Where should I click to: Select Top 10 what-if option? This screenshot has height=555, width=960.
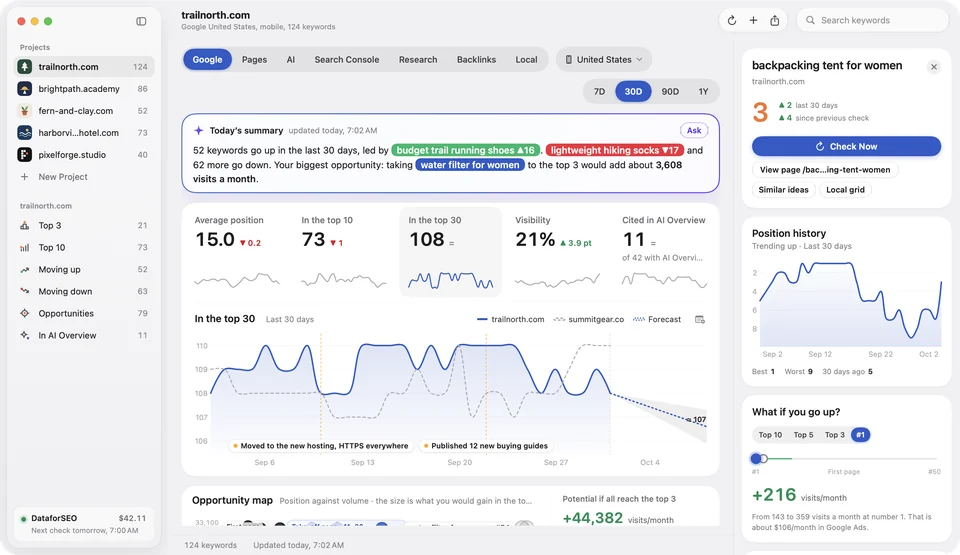click(770, 435)
